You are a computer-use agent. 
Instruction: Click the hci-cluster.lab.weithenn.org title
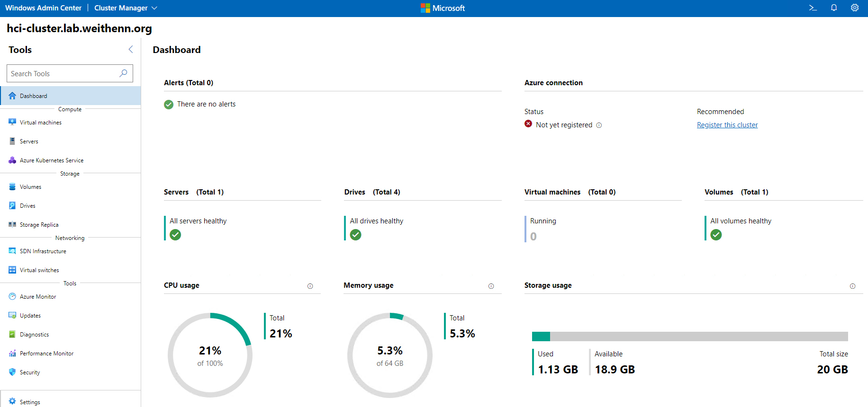pyautogui.click(x=79, y=28)
